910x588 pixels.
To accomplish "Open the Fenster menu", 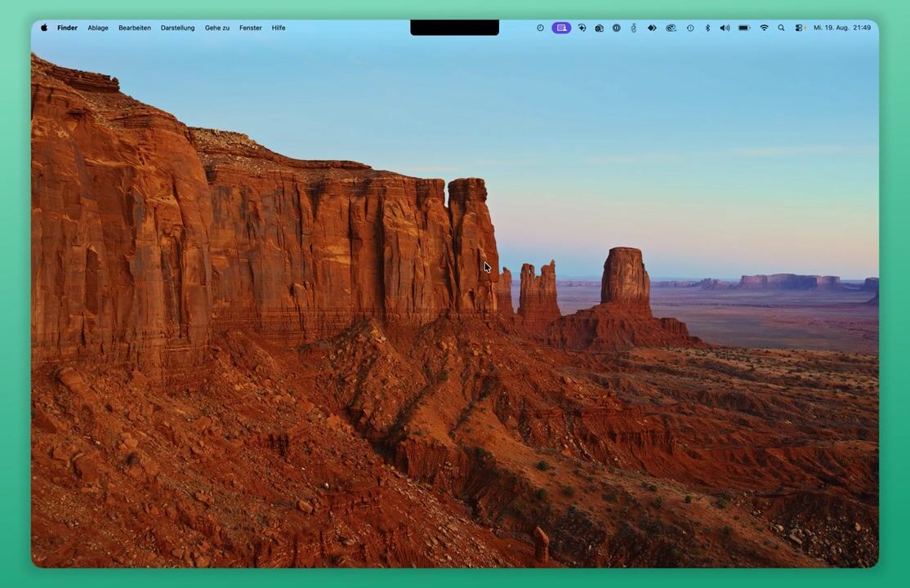I will point(251,27).
